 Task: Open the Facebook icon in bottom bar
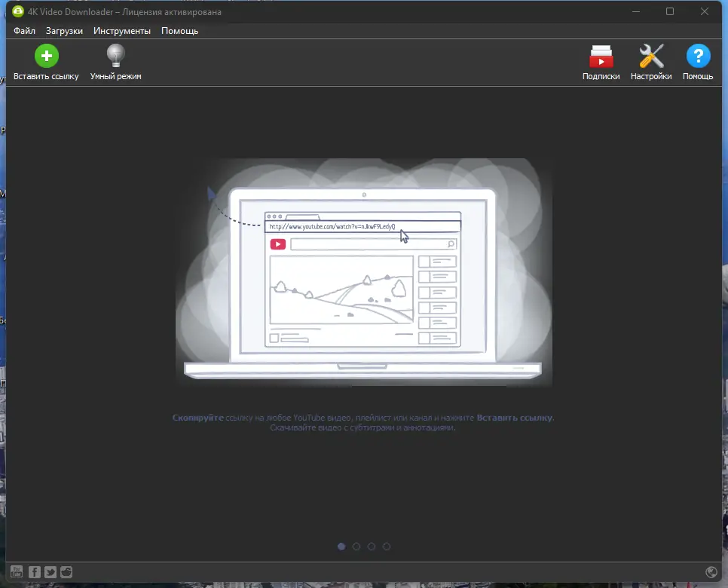click(x=35, y=571)
